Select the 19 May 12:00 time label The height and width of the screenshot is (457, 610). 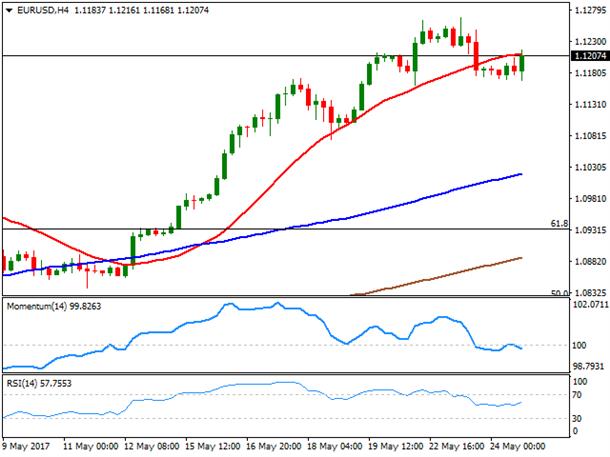tap(396, 446)
